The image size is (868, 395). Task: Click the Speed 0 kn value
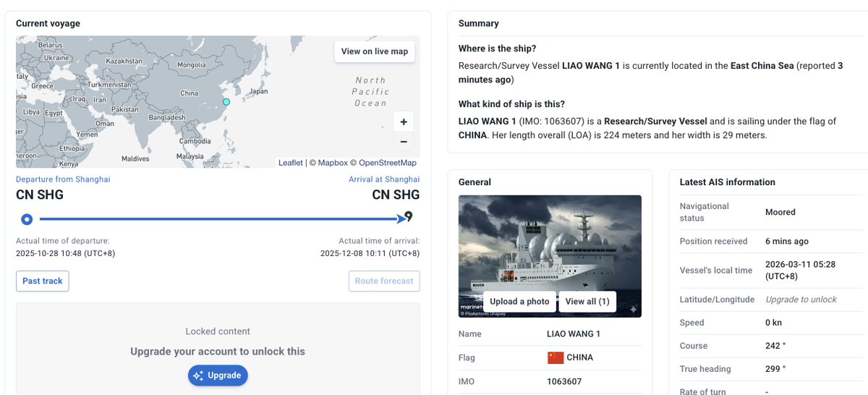(x=775, y=323)
